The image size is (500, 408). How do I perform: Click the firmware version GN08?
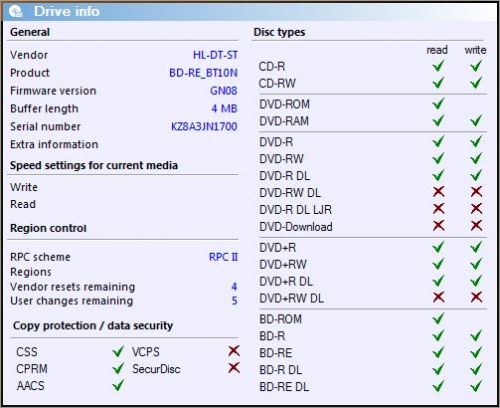pyautogui.click(x=224, y=91)
